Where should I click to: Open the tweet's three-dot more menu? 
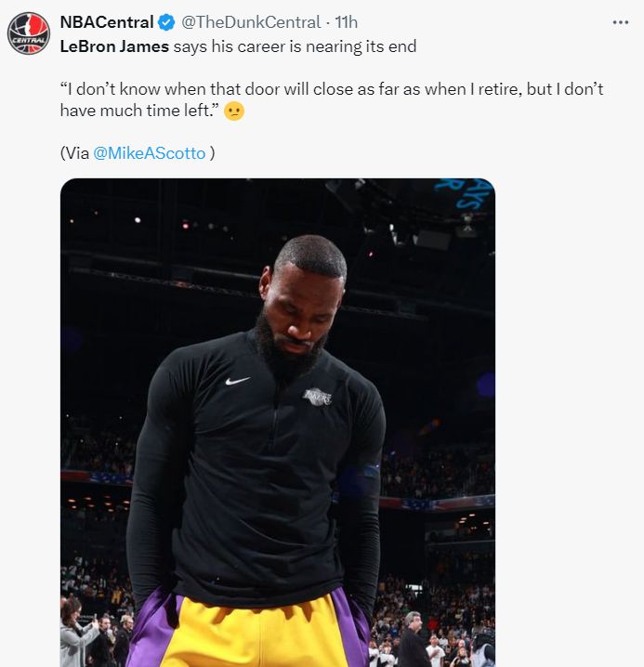[x=620, y=21]
